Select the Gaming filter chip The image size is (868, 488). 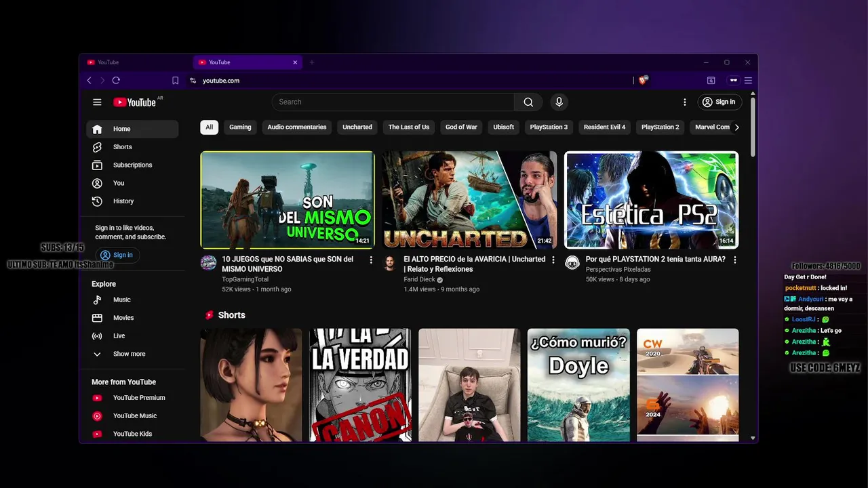coord(240,127)
